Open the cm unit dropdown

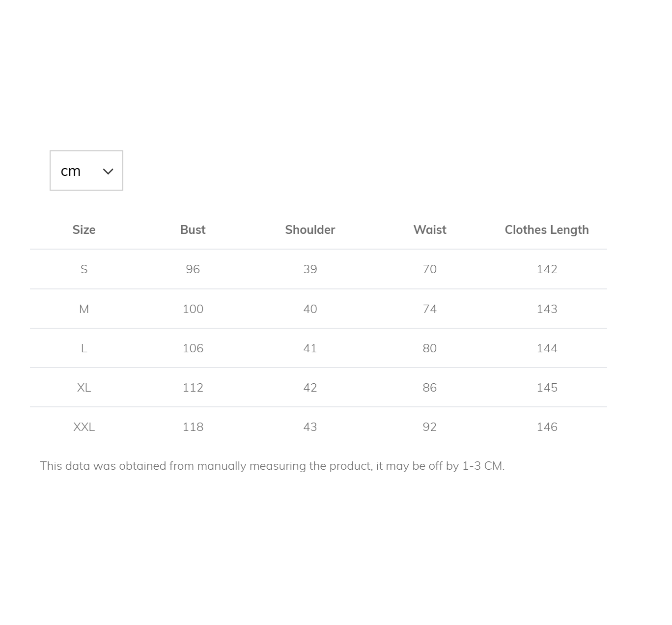(86, 170)
